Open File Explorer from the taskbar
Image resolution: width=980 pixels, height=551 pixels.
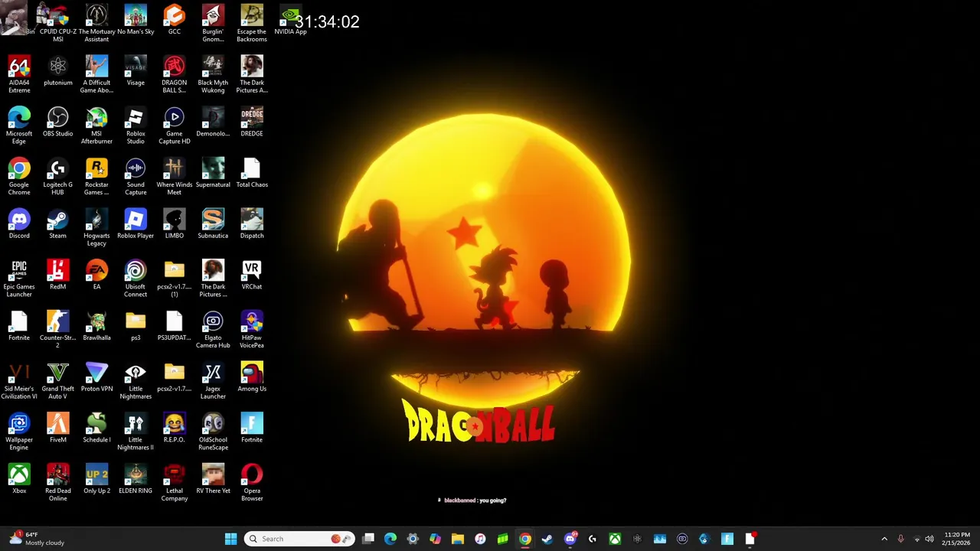pyautogui.click(x=457, y=539)
